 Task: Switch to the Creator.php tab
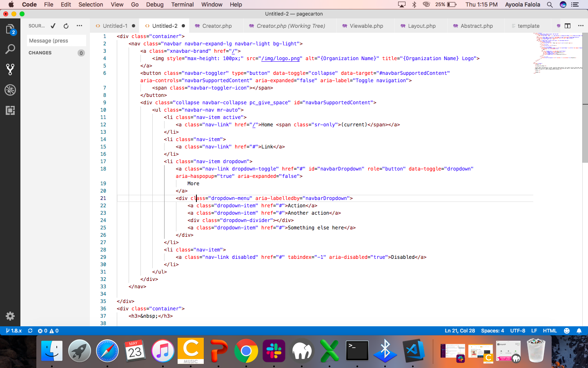217,26
